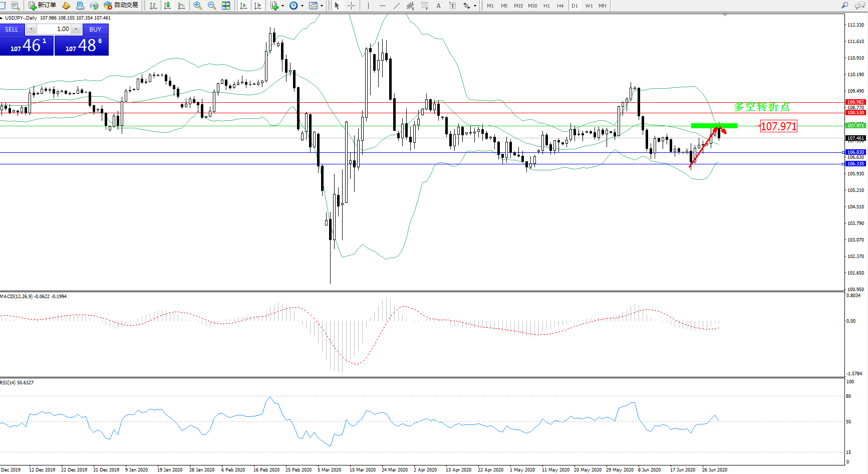Click the zoom in magnifier icon
Image resolution: width=868 pixels, height=474 pixels.
coord(198,6)
